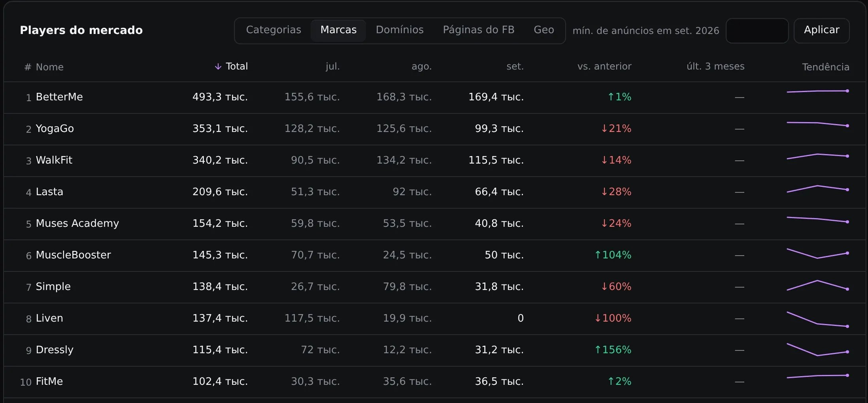
Task: Switch to the Categorias tab
Action: click(x=274, y=30)
